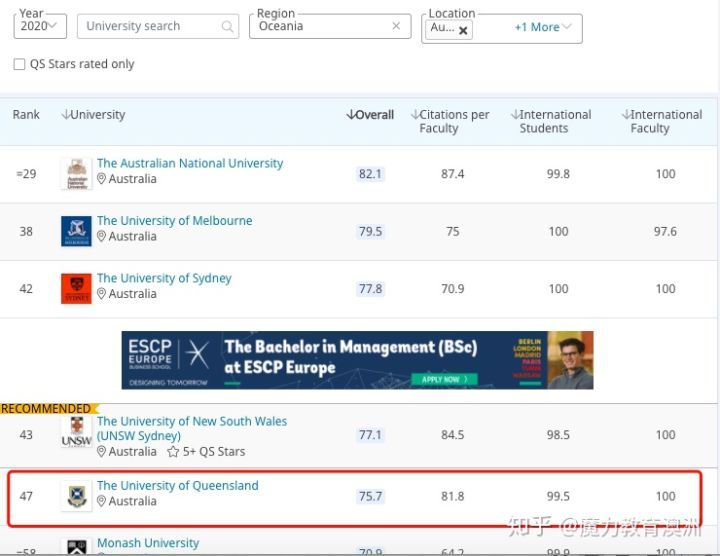Toggle QS Stars rated only checkbox
This screenshot has width=720, height=556.
pyautogui.click(x=19, y=64)
